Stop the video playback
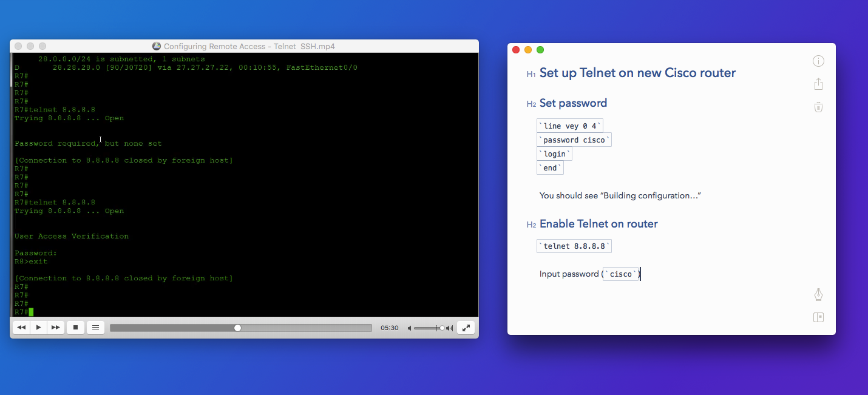This screenshot has width=868, height=395. tap(75, 328)
